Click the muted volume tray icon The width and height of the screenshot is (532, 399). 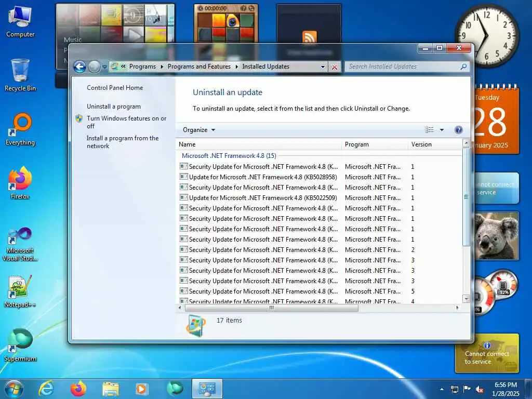point(480,389)
